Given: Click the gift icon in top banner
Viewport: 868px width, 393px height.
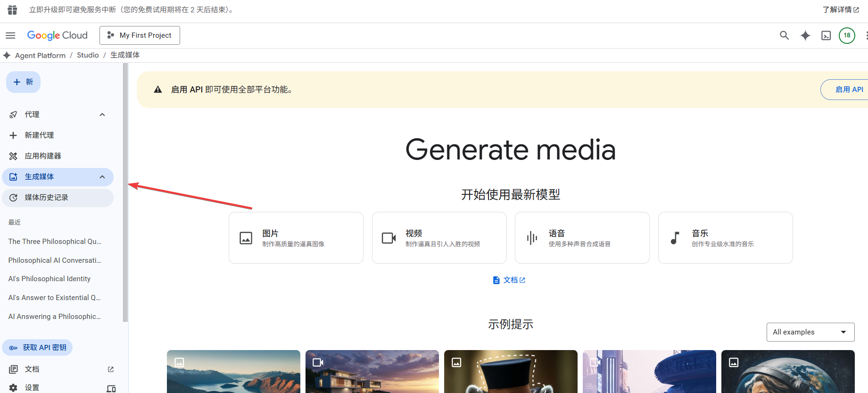Looking at the screenshot, I should pyautogui.click(x=12, y=10).
